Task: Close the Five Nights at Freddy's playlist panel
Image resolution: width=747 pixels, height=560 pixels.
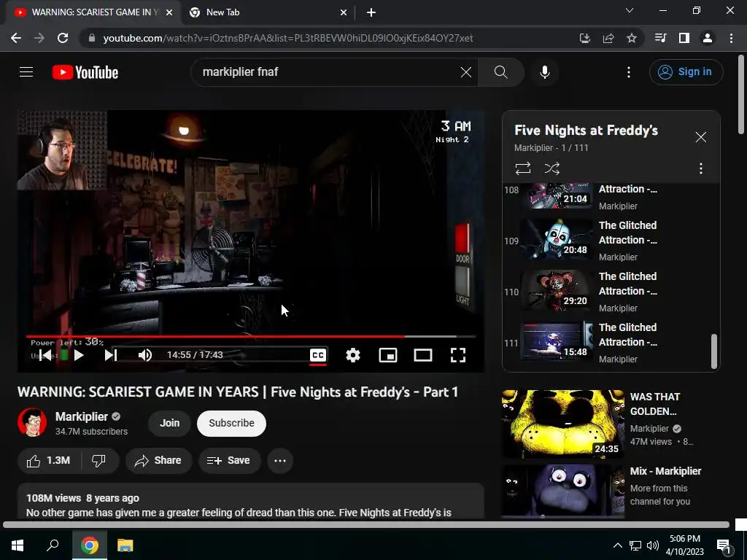Action: point(700,137)
